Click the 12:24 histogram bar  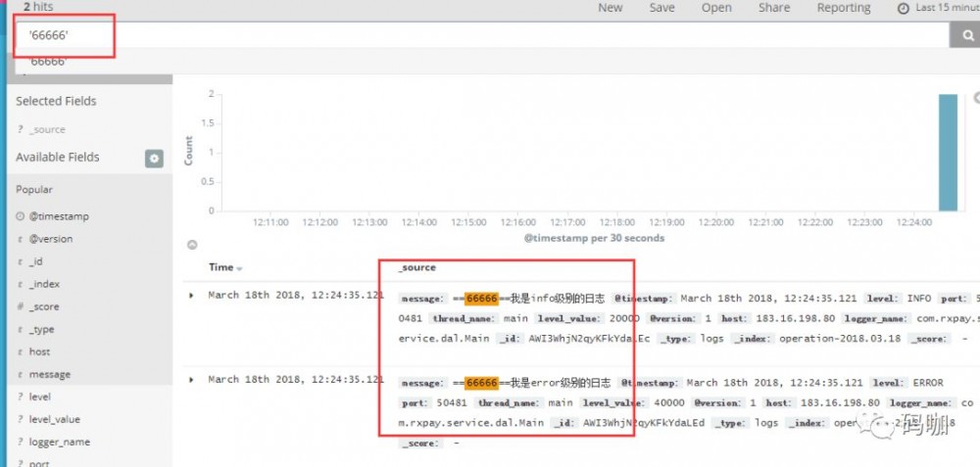(x=948, y=153)
